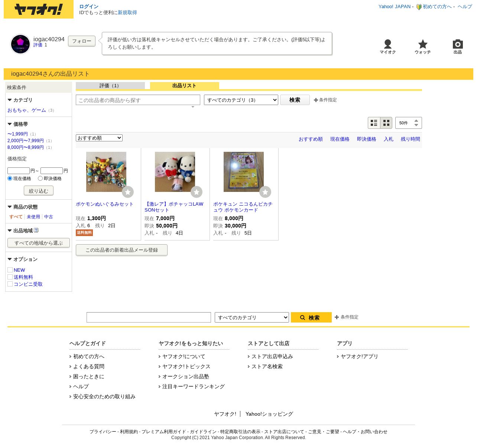Click the 出品 camera icon

click(x=458, y=44)
